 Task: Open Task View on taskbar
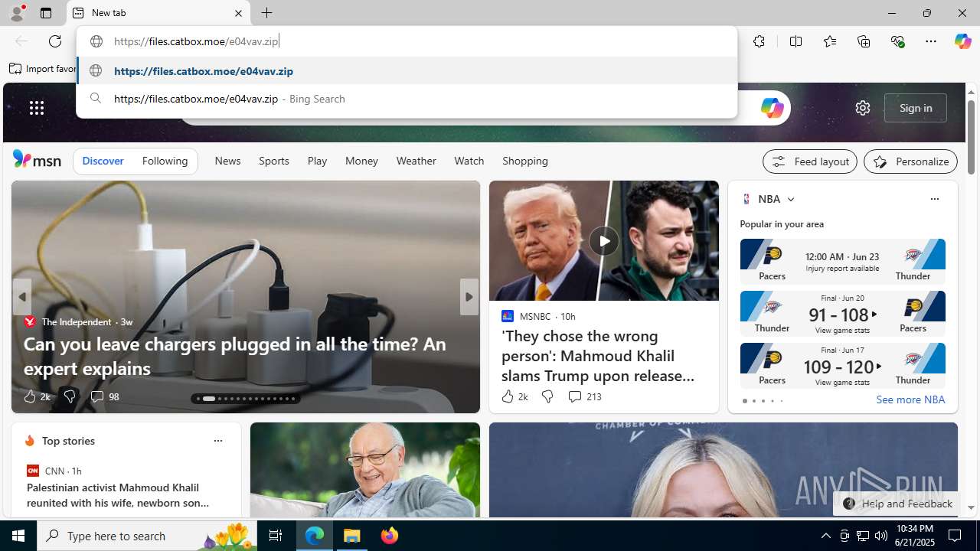[x=275, y=536]
